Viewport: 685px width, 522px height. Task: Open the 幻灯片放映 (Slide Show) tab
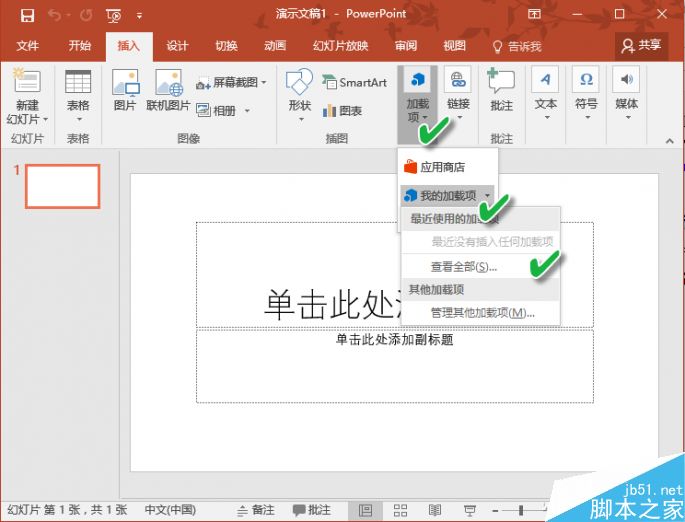(340, 46)
